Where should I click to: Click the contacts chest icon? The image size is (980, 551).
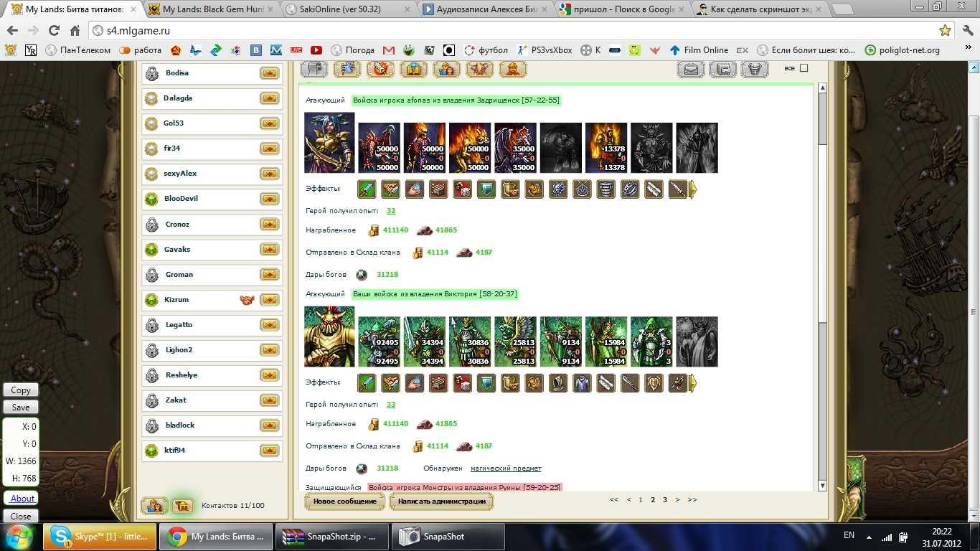coord(183,506)
